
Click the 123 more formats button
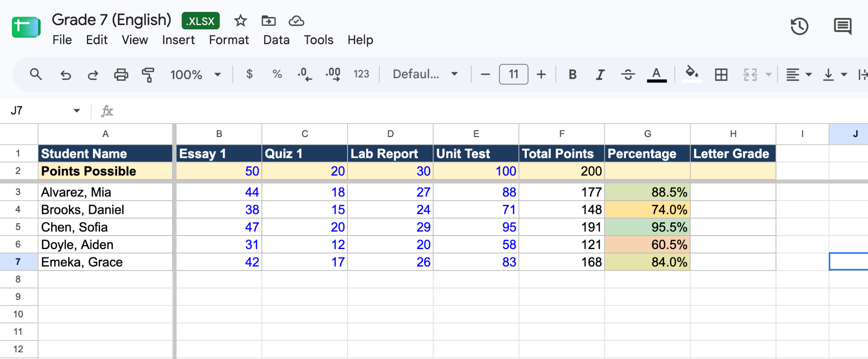(x=361, y=74)
